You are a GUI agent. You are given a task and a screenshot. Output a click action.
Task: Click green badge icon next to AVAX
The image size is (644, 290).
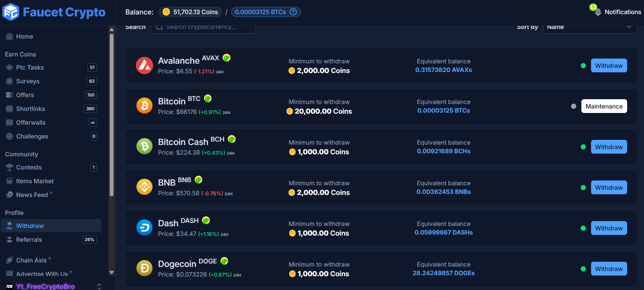pyautogui.click(x=226, y=58)
